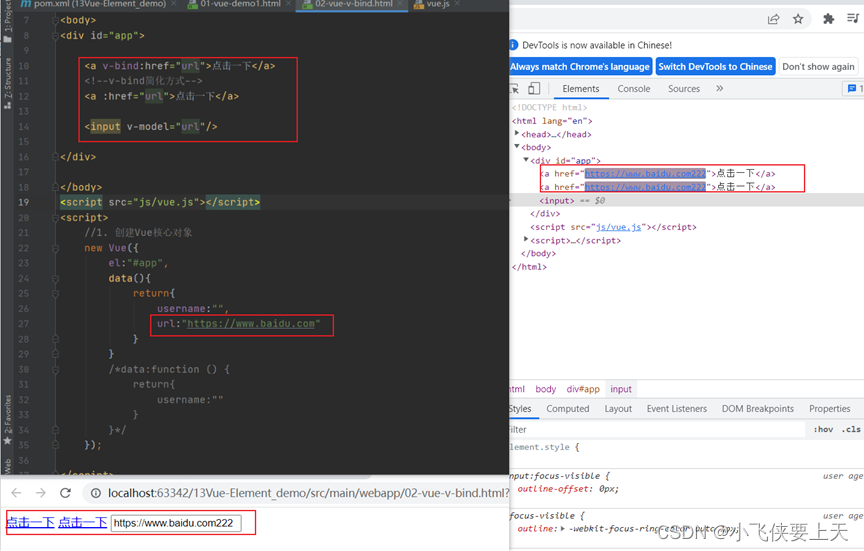Open the Event Listeners tab
Viewport: 864px width, 551px height.
677,409
